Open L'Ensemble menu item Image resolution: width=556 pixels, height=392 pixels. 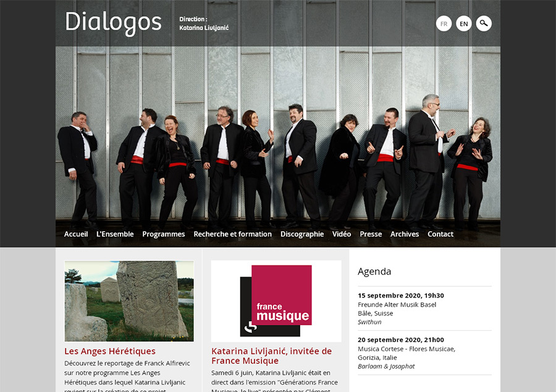pos(115,234)
